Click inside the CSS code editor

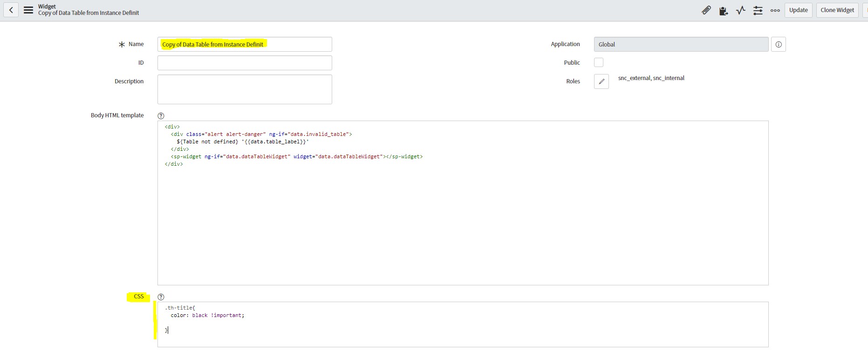point(463,324)
